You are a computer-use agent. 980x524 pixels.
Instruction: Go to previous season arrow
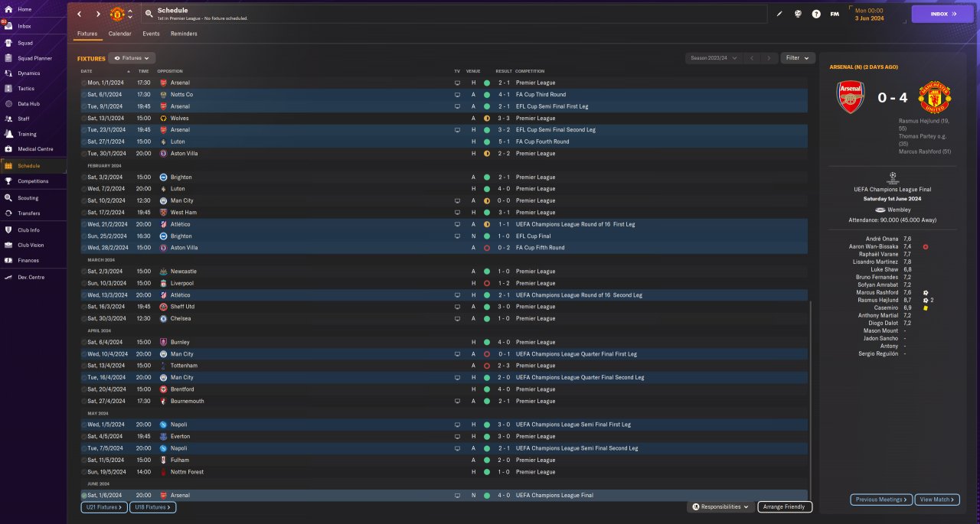coord(752,58)
